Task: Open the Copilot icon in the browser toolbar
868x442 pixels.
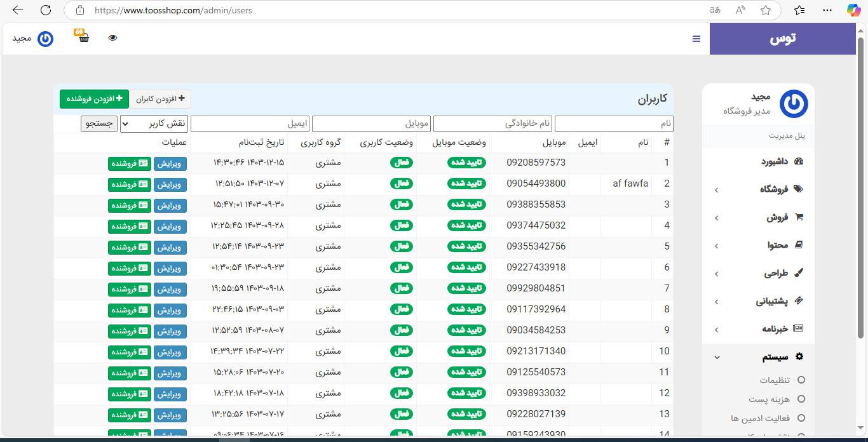Action: point(853,10)
